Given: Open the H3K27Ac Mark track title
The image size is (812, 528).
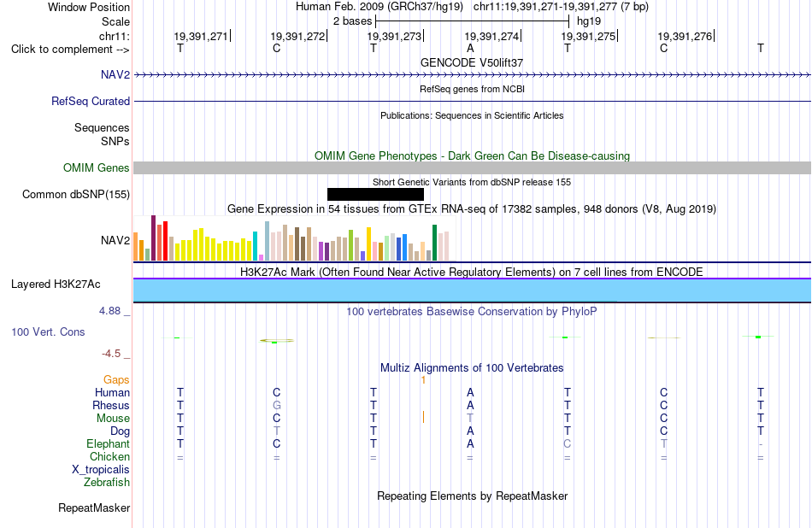Looking at the screenshot, I should click(472, 273).
